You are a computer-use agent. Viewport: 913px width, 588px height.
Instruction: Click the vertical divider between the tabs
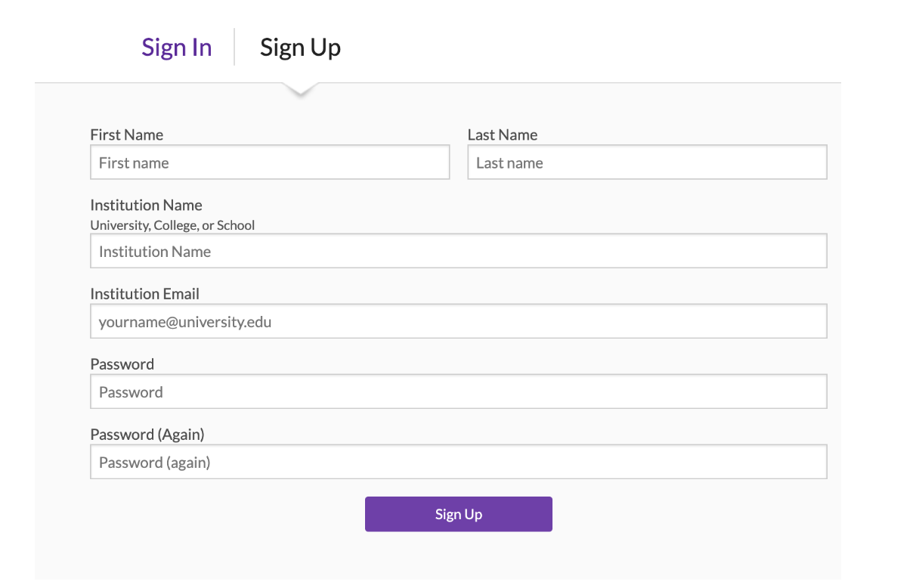tap(234, 47)
